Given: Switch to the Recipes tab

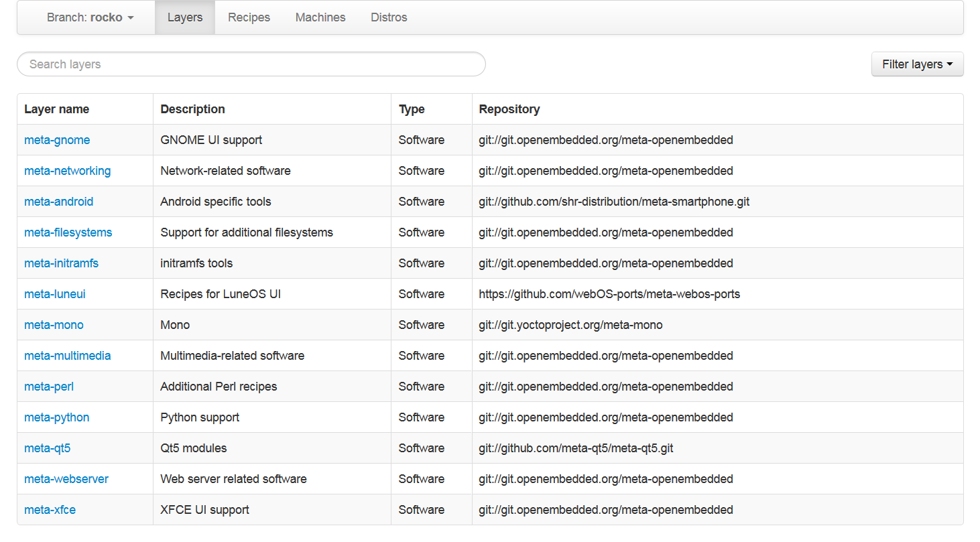Looking at the screenshot, I should coord(249,17).
